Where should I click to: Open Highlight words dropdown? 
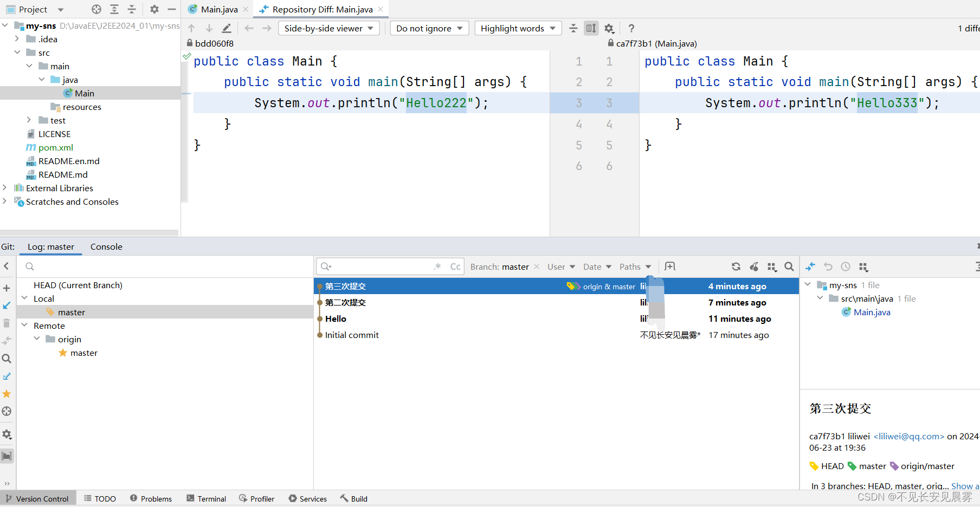[518, 28]
